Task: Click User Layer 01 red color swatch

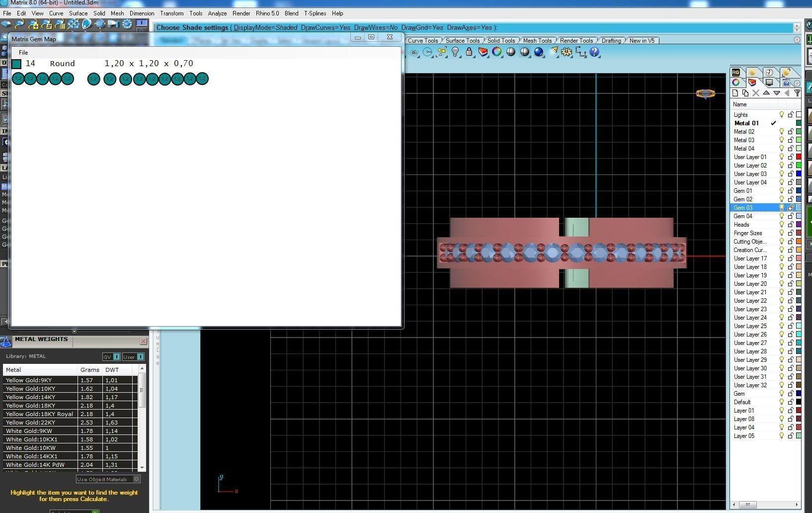Action: pyautogui.click(x=799, y=157)
